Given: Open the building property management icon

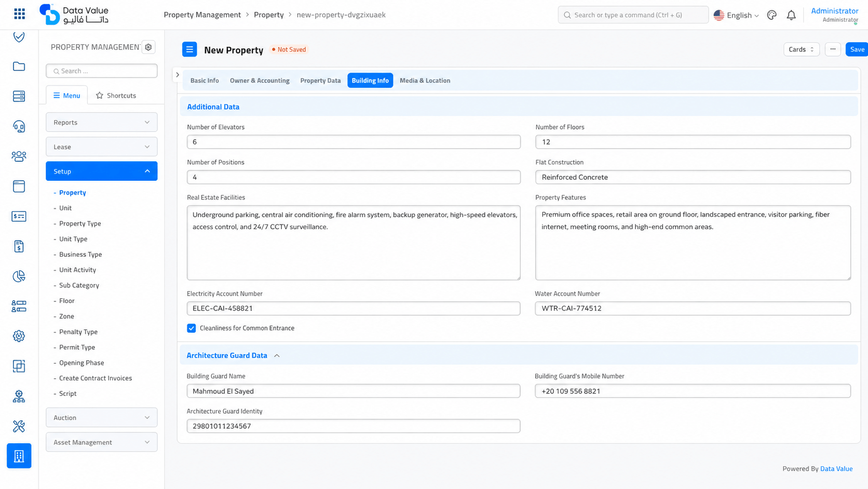Looking at the screenshot, I should [x=19, y=456].
